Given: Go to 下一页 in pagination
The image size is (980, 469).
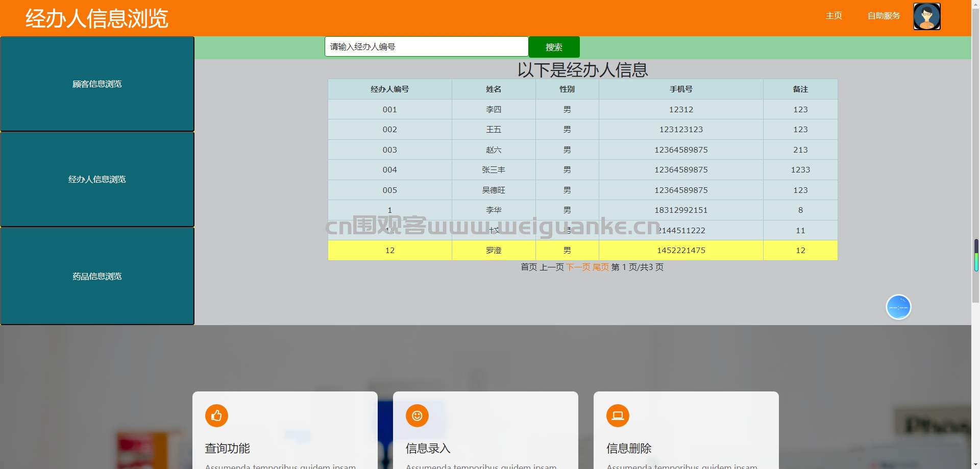Looking at the screenshot, I should point(578,267).
